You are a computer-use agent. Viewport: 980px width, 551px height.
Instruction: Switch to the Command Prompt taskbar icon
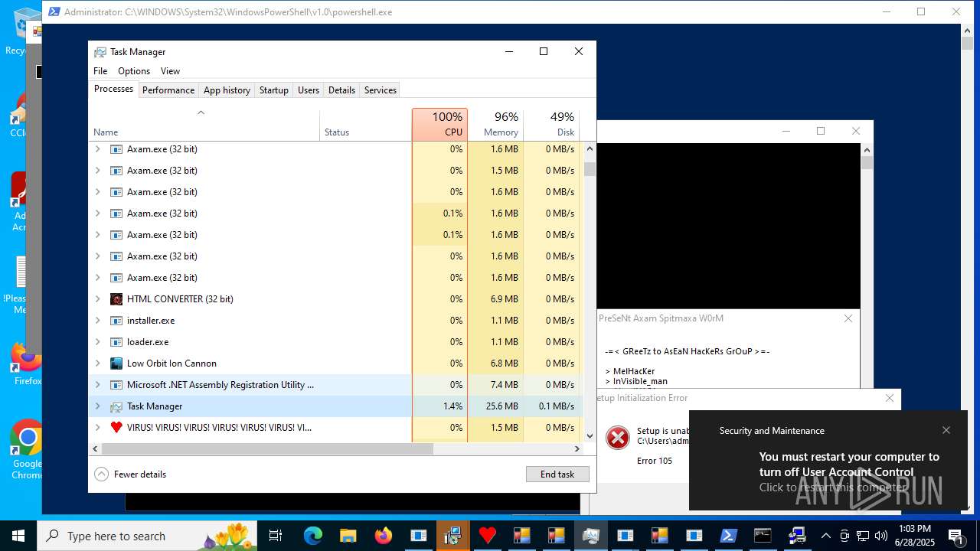[x=763, y=536]
